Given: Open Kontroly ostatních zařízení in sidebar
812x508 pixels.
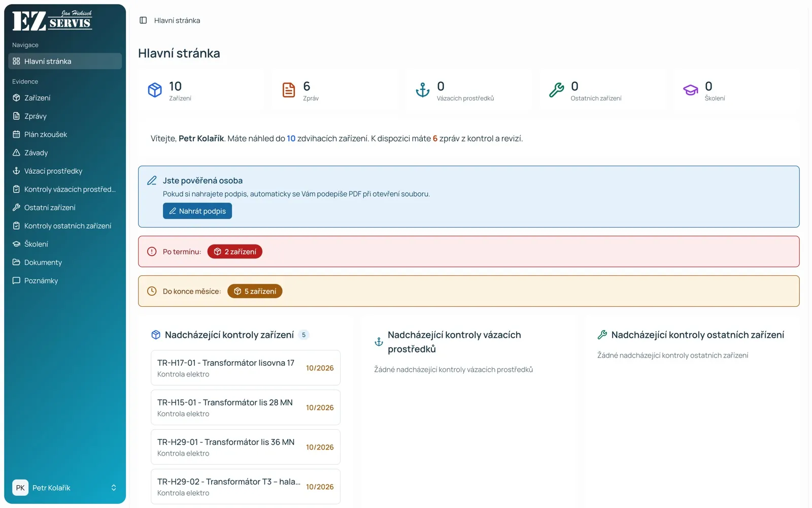Looking at the screenshot, I should (x=65, y=226).
